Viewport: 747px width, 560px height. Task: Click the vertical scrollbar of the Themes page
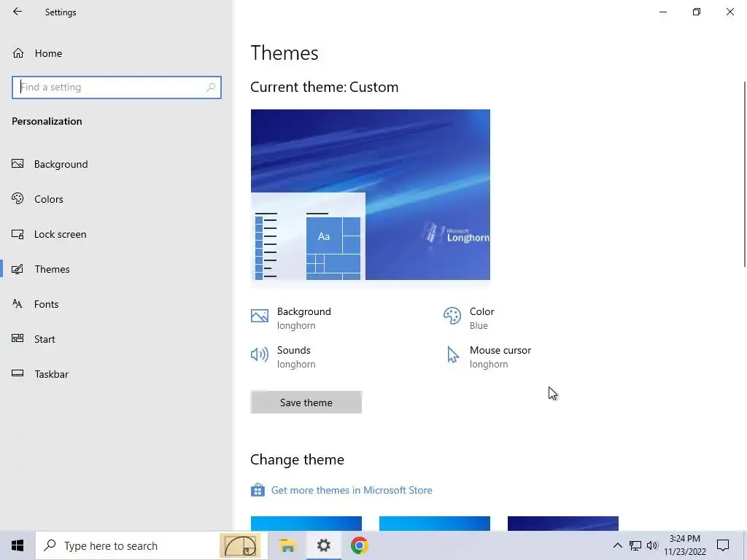coord(744,174)
